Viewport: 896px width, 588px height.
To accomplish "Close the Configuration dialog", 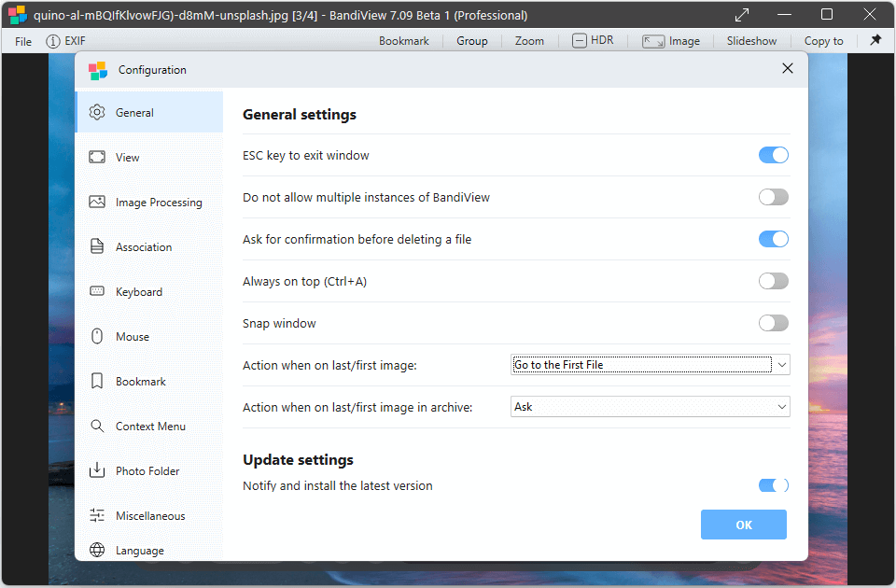I will (x=787, y=69).
